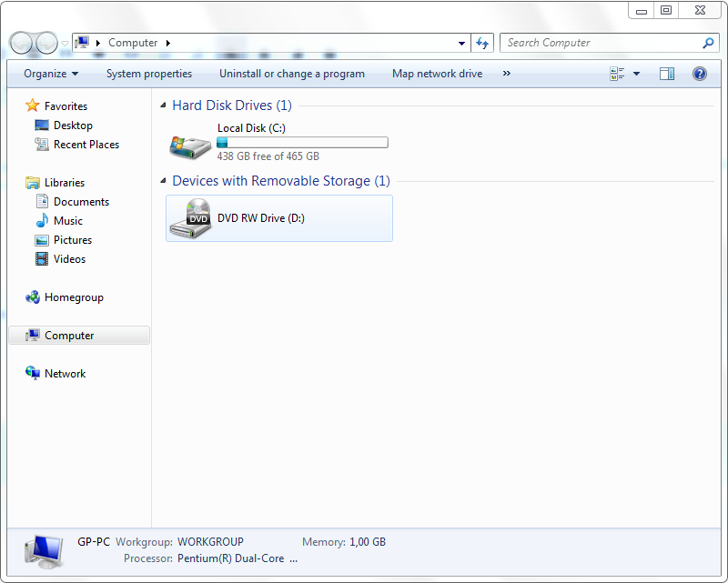Select the Local Disk (C:) drive icon
This screenshot has height=583, width=728.
pyautogui.click(x=190, y=144)
